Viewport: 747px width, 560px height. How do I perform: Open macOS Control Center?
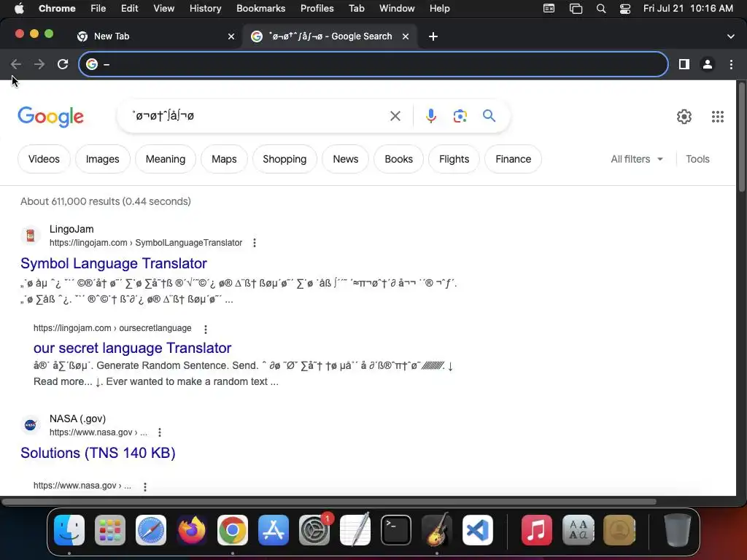tap(625, 9)
